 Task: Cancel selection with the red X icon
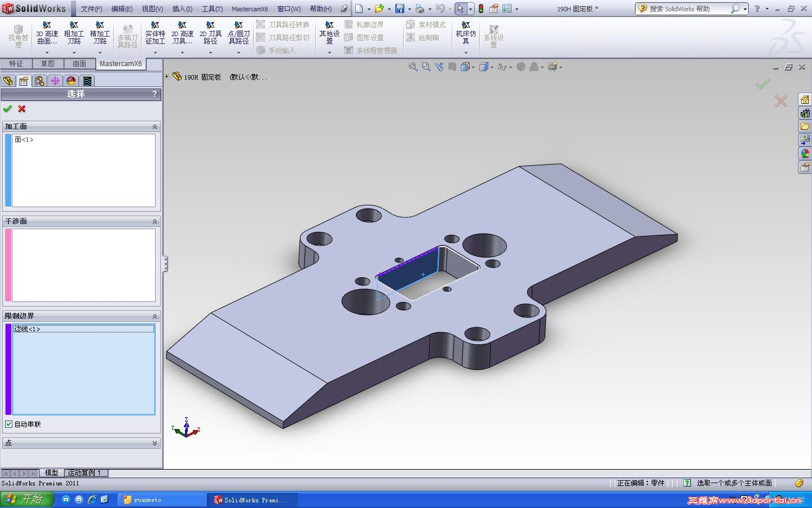[22, 109]
